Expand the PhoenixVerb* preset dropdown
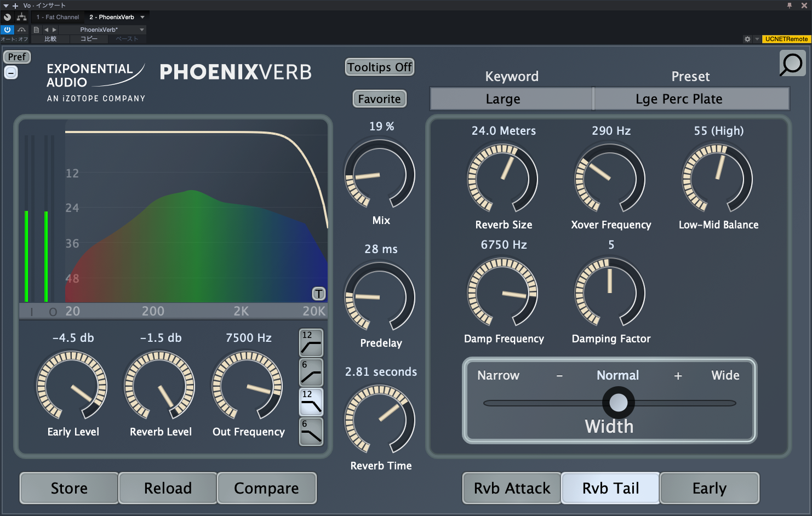Image resolution: width=812 pixels, height=516 pixels. (x=142, y=30)
